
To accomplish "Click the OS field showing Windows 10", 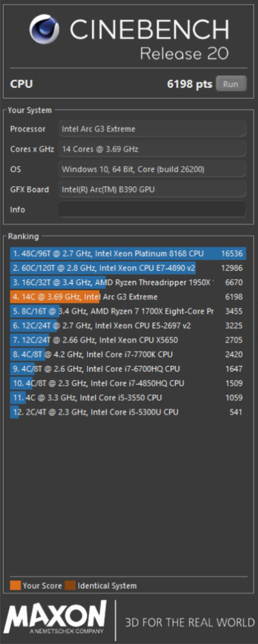I will point(152,169).
